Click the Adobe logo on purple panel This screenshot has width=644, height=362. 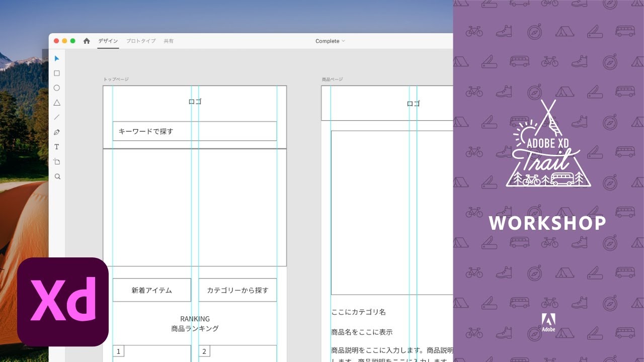coord(548,322)
